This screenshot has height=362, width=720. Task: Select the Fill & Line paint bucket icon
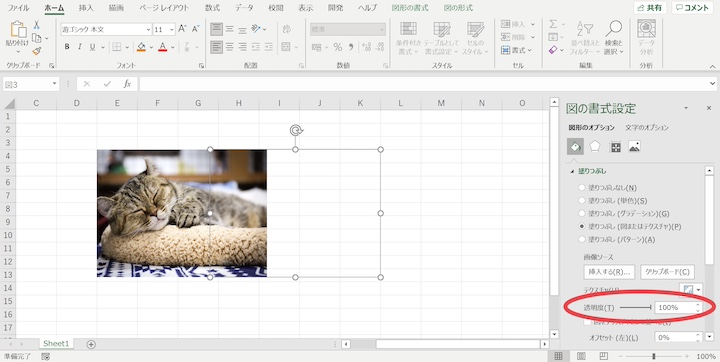(x=575, y=147)
